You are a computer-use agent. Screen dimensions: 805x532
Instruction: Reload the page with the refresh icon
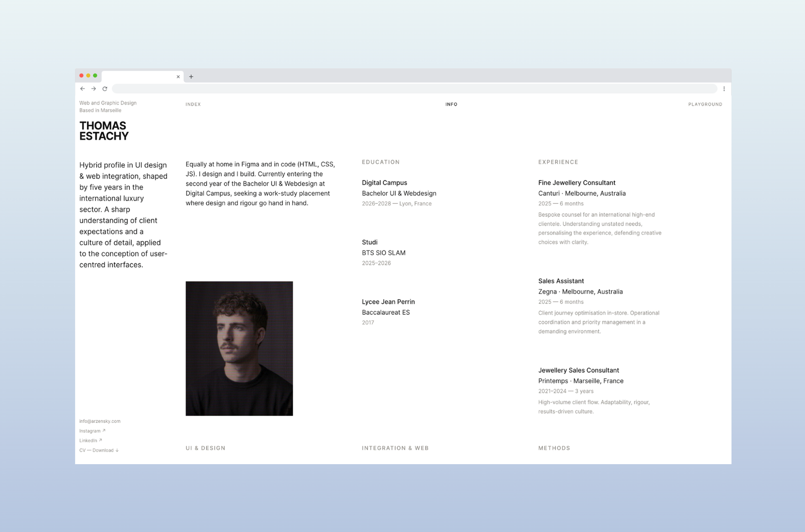click(105, 88)
